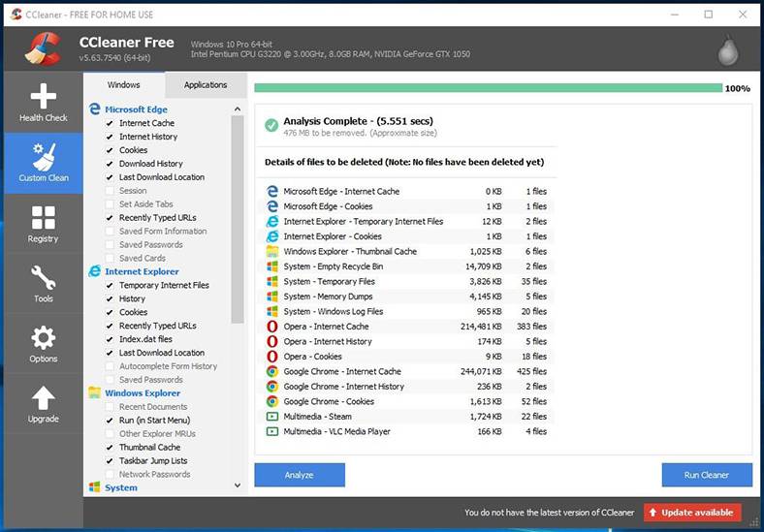Enable the Recent Documents checkbox
This screenshot has width=764, height=532.
[110, 407]
